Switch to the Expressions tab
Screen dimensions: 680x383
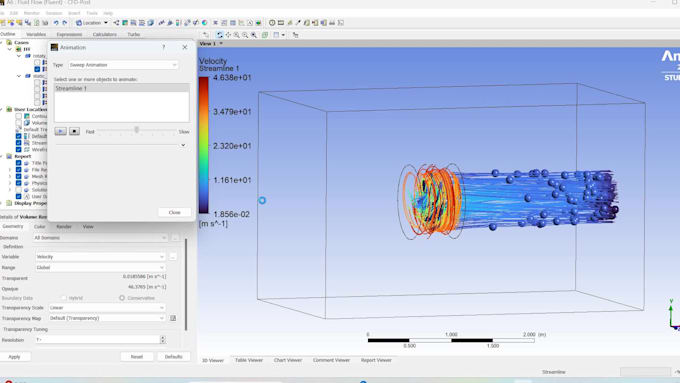pos(69,34)
